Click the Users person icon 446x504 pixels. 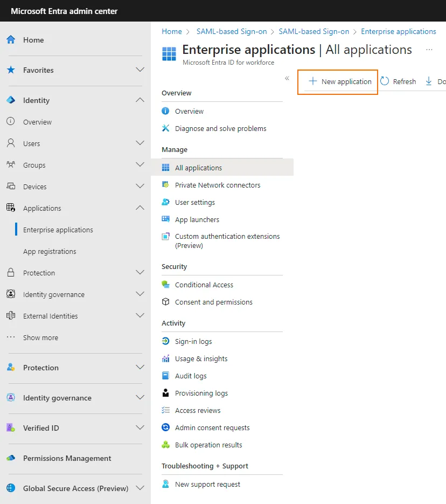(11, 143)
